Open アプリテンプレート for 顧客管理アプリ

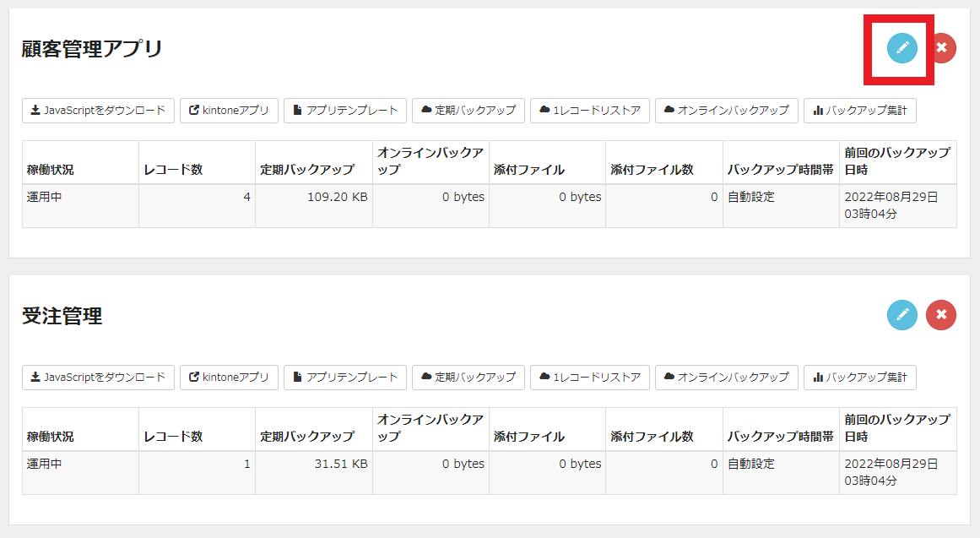pyautogui.click(x=345, y=111)
